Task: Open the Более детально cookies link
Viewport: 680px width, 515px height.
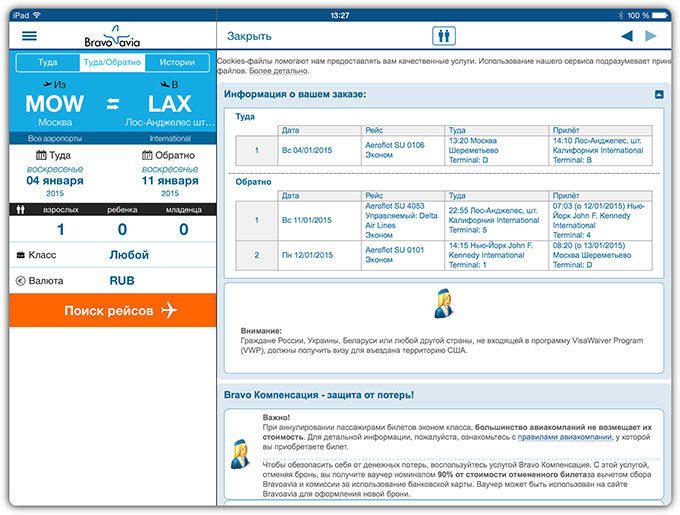Action: click(279, 71)
